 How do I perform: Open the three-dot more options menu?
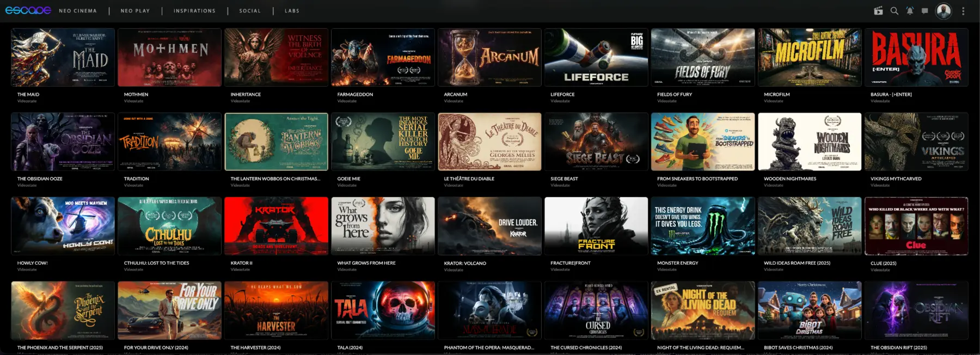point(963,11)
